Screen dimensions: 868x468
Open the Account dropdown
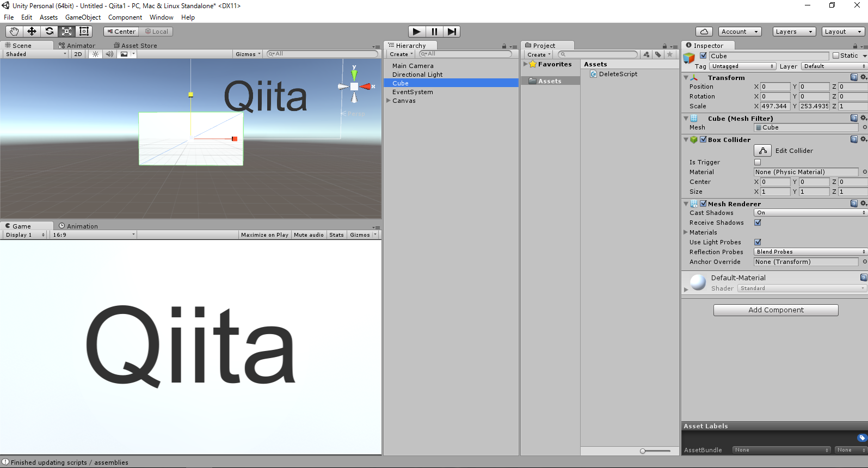coord(740,32)
